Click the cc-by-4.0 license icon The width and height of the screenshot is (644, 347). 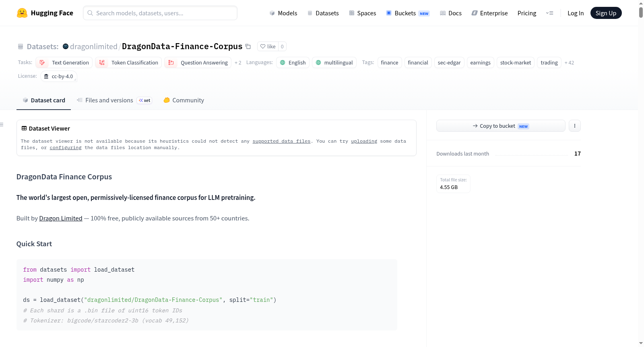point(46,76)
